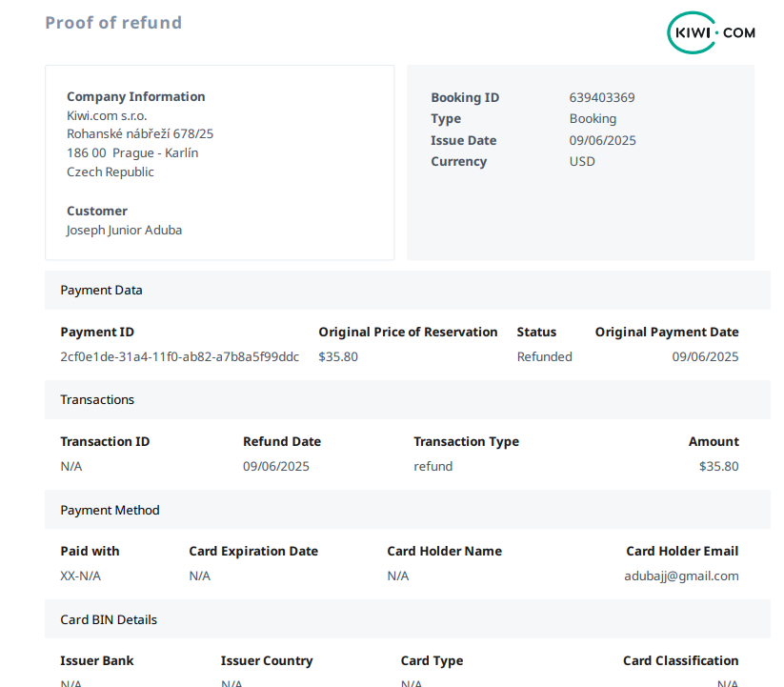Select the "Transaction Type" column label
The width and height of the screenshot is (784, 687).
click(466, 441)
